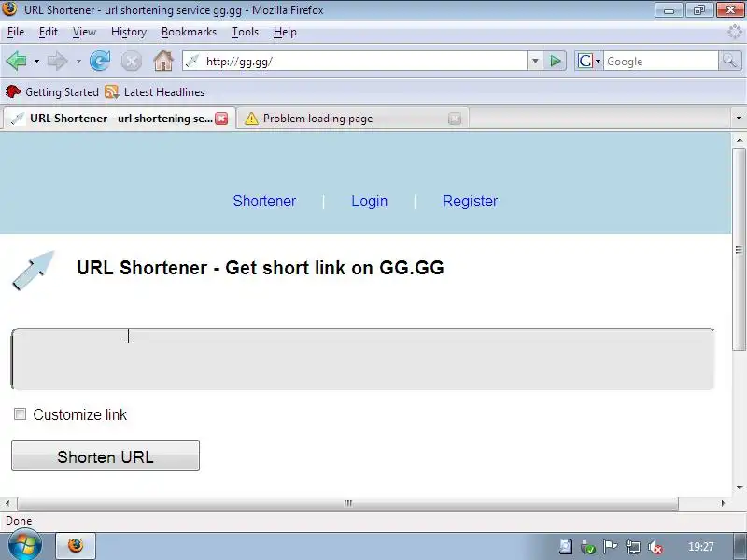
Task: Open the File menu
Action: click(x=16, y=32)
